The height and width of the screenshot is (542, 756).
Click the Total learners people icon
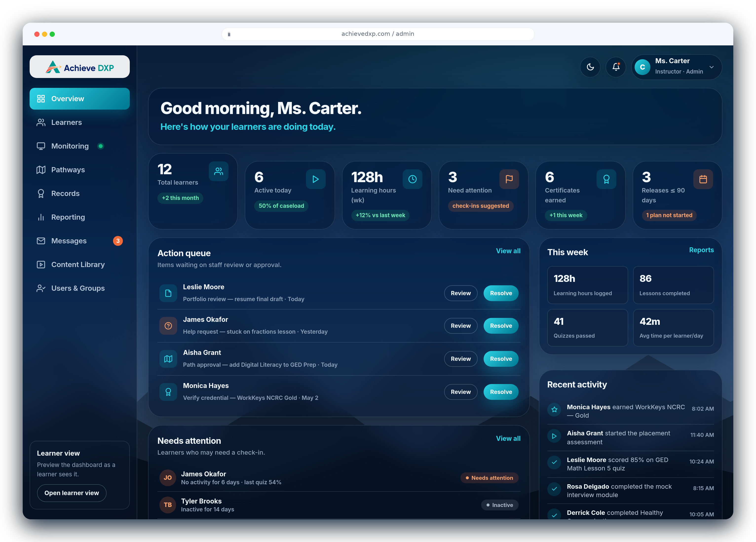tap(219, 172)
